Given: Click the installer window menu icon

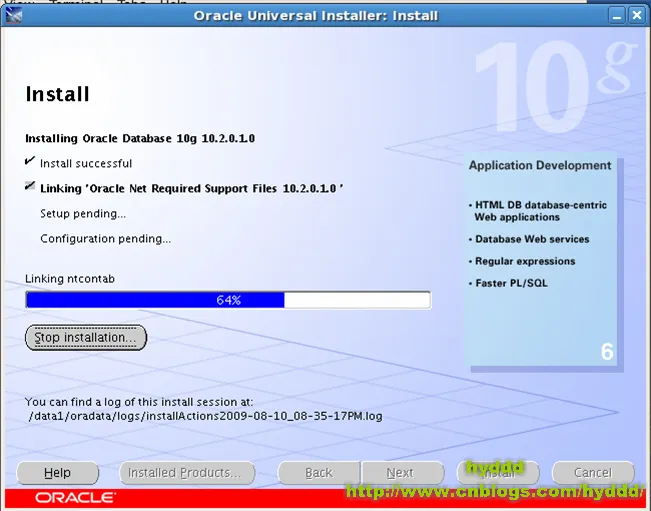Looking at the screenshot, I should pyautogui.click(x=14, y=16).
